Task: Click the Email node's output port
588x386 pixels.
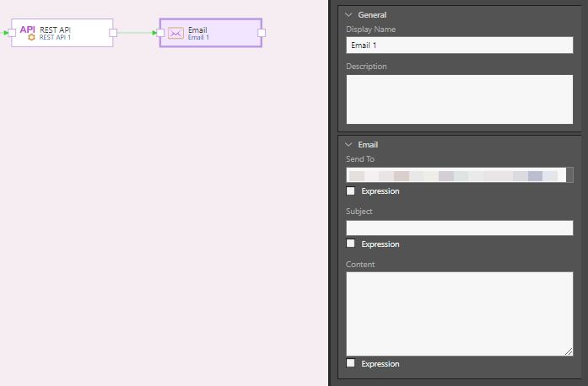Action: (262, 33)
